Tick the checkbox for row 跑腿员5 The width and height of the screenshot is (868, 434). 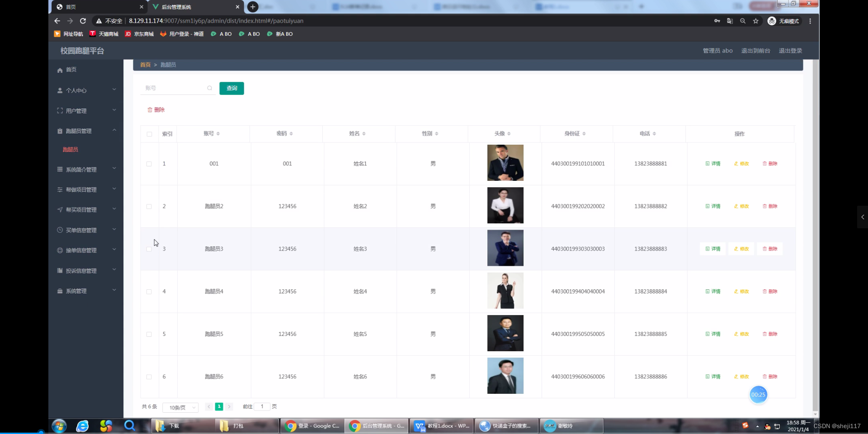tap(149, 334)
